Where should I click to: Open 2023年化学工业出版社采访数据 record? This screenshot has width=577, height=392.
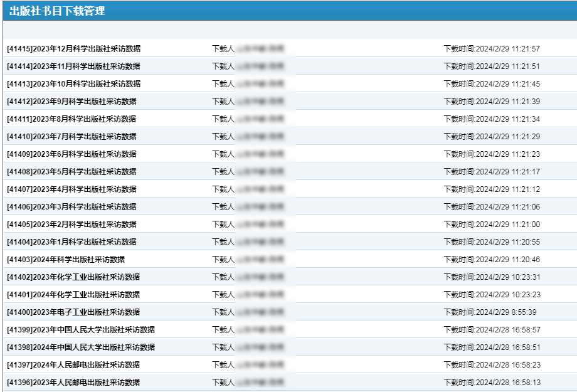(73, 277)
